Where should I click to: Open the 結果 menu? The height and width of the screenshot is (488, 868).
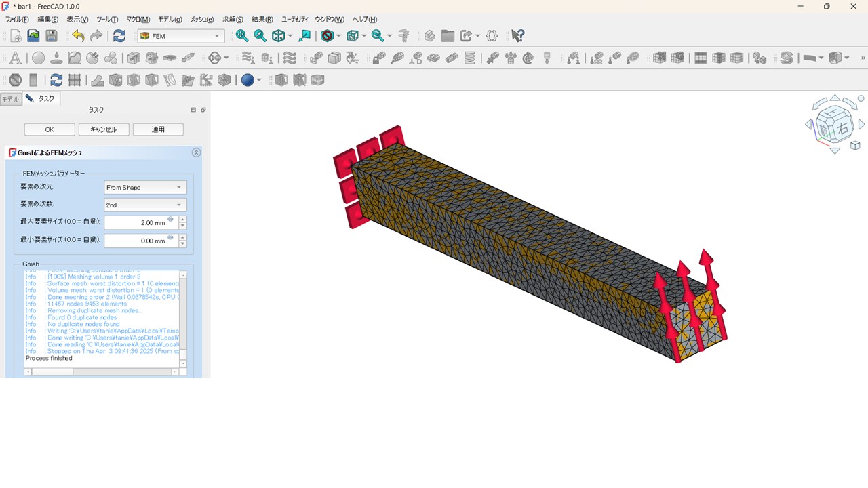coord(262,19)
